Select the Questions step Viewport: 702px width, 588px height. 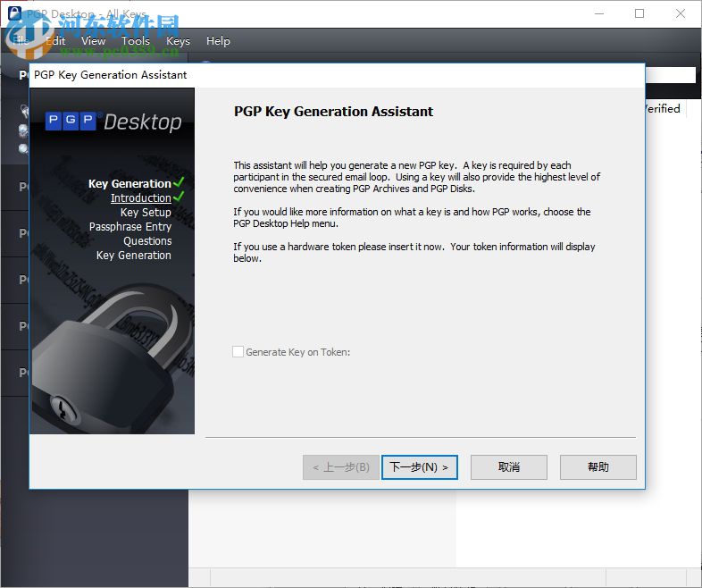tap(147, 241)
